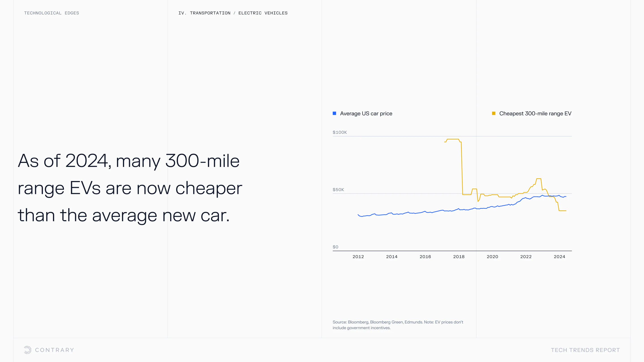Open the 'ELECTRIC VEHICLES' breadcrumb item

tap(263, 13)
